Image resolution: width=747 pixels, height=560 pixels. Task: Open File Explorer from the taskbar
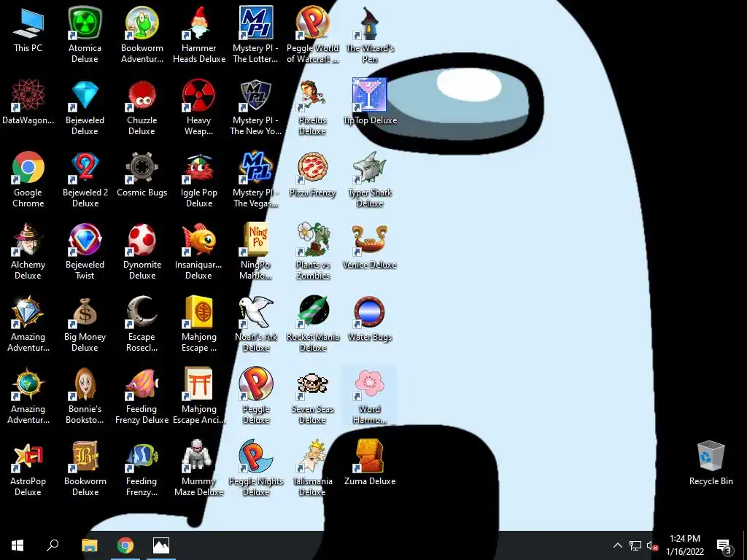pos(89,545)
